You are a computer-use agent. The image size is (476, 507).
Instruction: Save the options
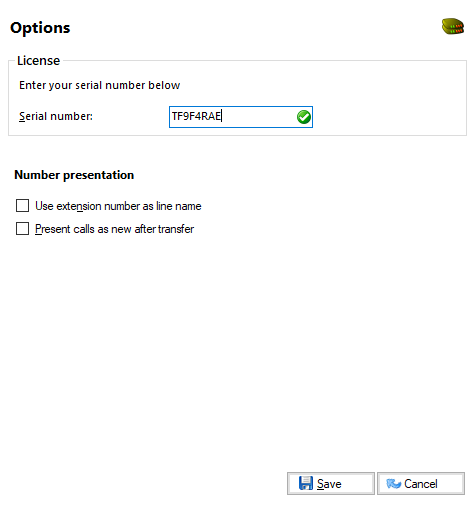pyautogui.click(x=331, y=483)
